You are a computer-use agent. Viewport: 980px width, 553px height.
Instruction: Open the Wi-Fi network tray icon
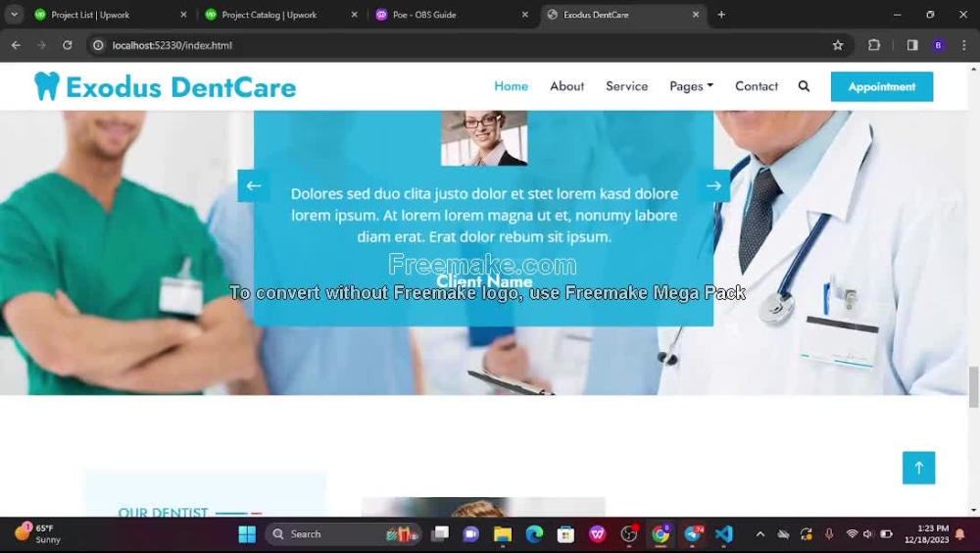[852, 534]
